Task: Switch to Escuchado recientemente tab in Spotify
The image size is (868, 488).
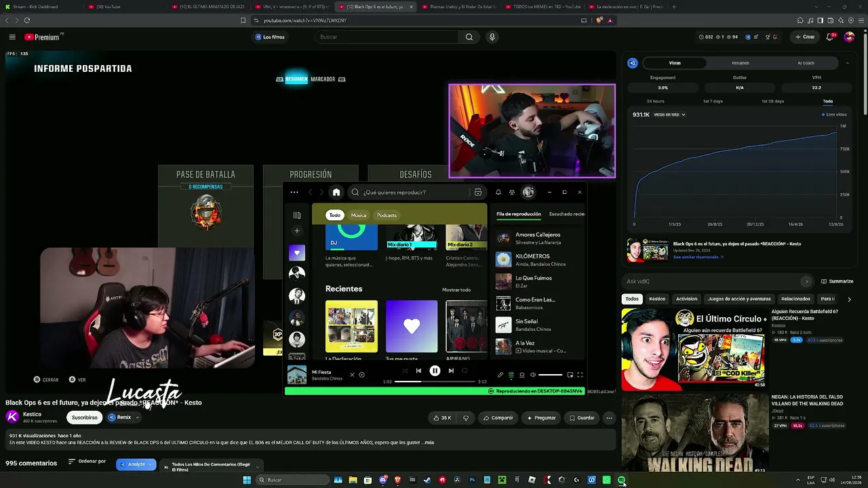Action: coord(567,214)
